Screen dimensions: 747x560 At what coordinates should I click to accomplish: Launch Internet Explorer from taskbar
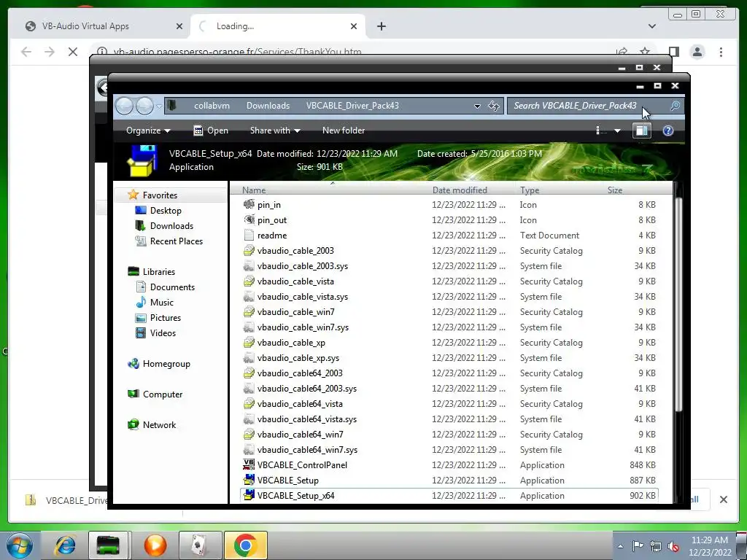65,545
